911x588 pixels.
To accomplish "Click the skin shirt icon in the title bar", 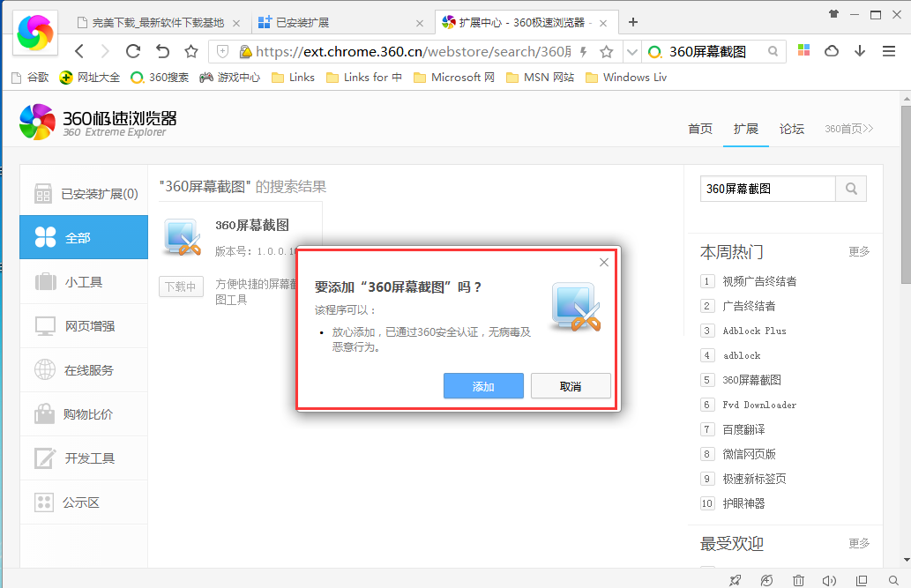I will tap(833, 14).
